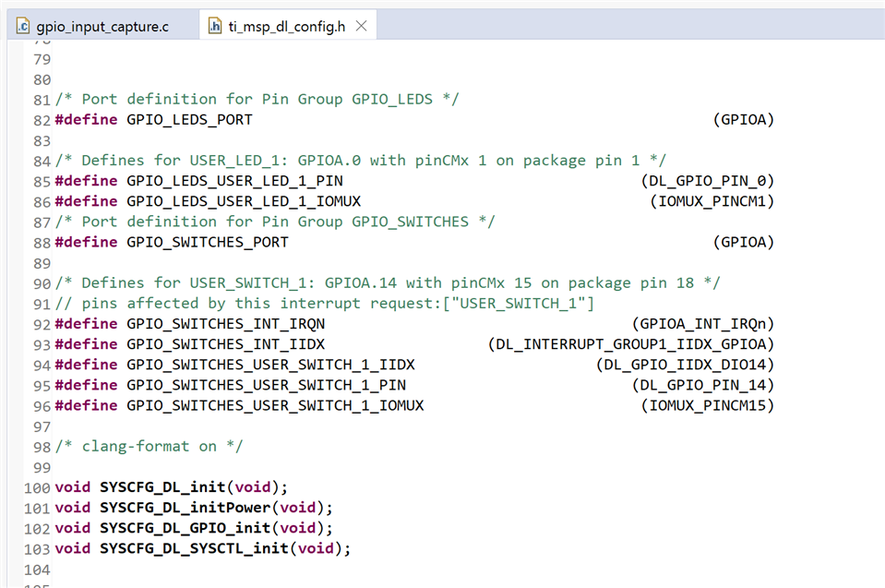
Task: Click the DL_GPIO_PIN_0 macro value
Action: coord(707,181)
